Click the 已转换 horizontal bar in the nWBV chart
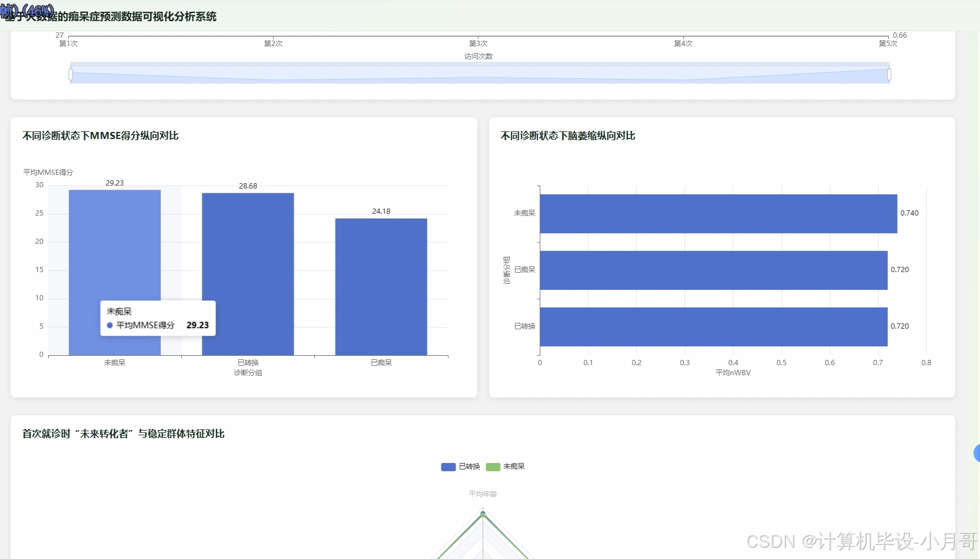Image resolution: width=980 pixels, height=559 pixels. 713,327
